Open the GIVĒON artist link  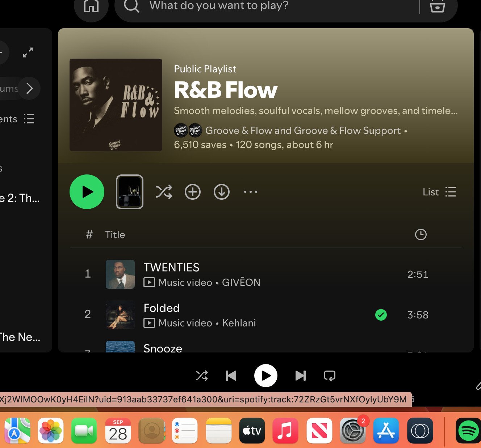coord(241,282)
